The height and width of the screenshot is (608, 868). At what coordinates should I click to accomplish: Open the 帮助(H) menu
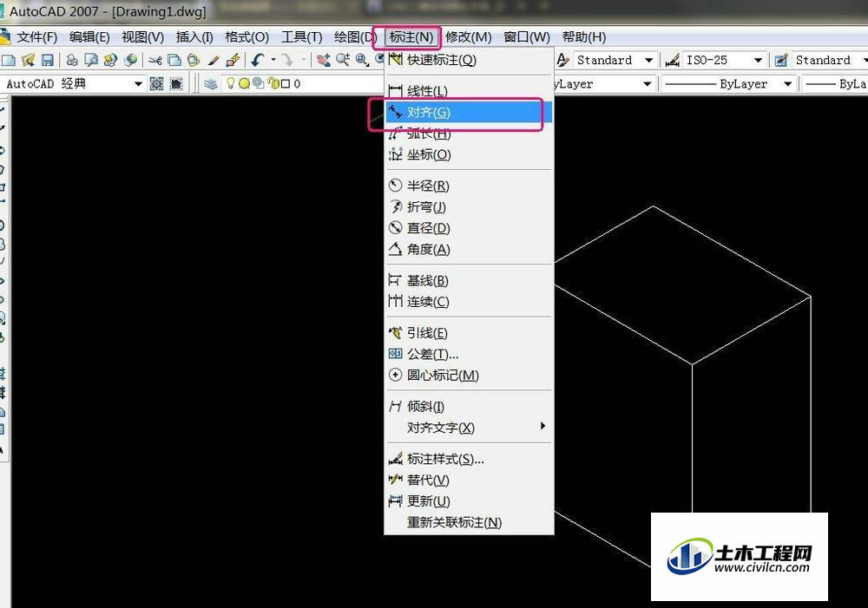coord(583,37)
